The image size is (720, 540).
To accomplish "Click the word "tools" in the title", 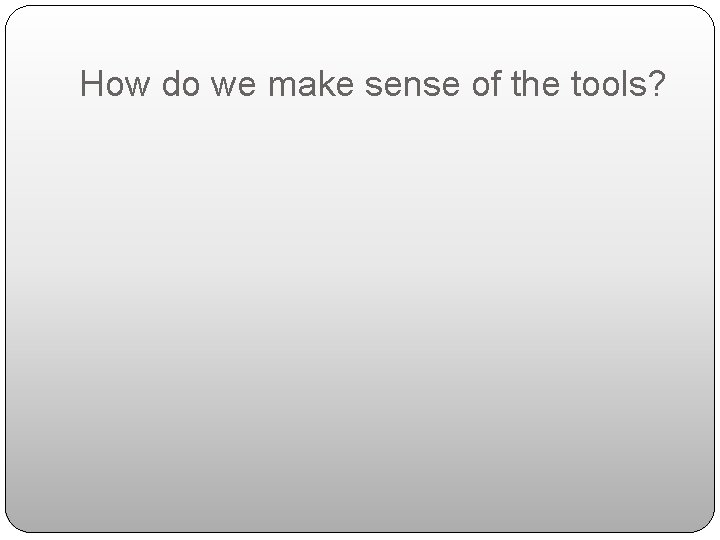I will (x=608, y=83).
